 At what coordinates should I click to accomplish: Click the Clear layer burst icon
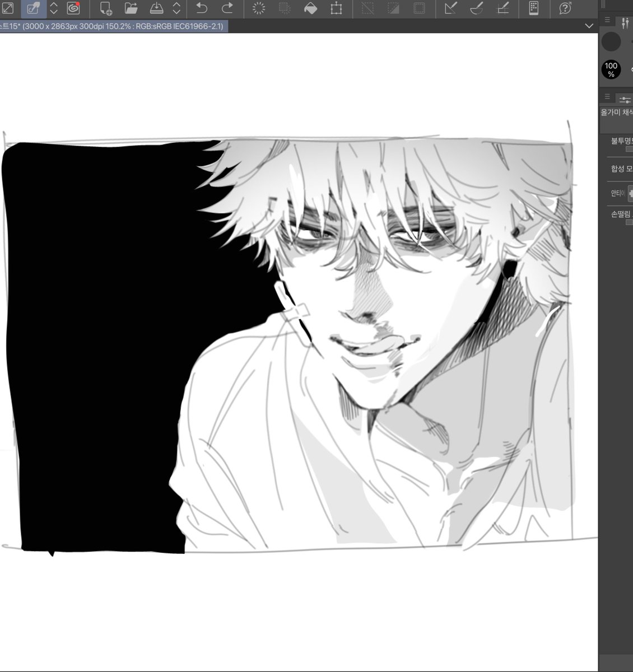259,8
